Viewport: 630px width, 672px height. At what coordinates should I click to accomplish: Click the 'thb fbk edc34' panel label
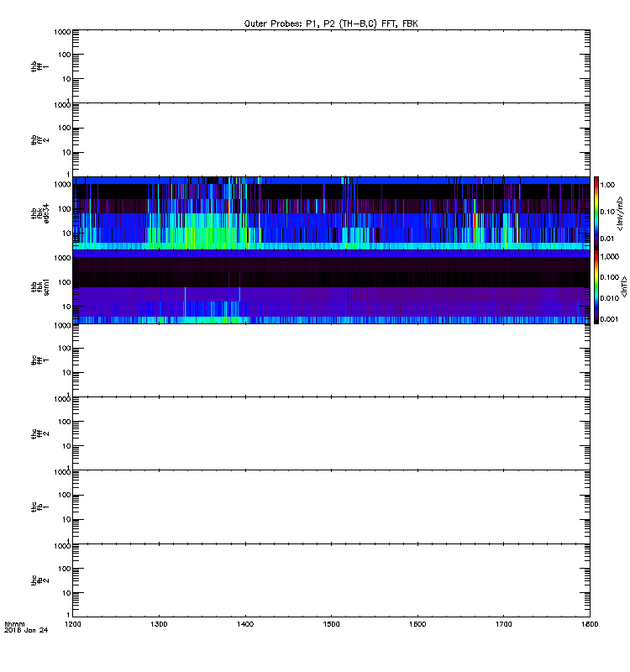[40, 213]
